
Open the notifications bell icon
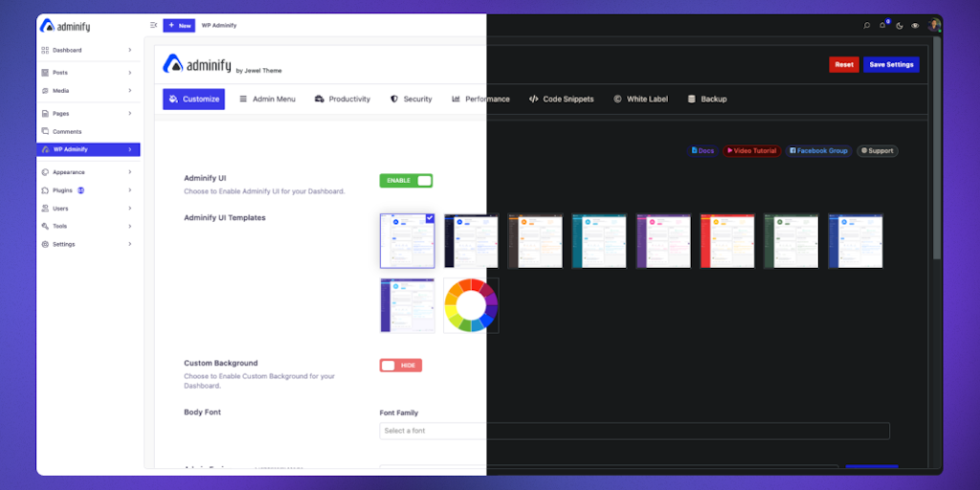click(882, 26)
